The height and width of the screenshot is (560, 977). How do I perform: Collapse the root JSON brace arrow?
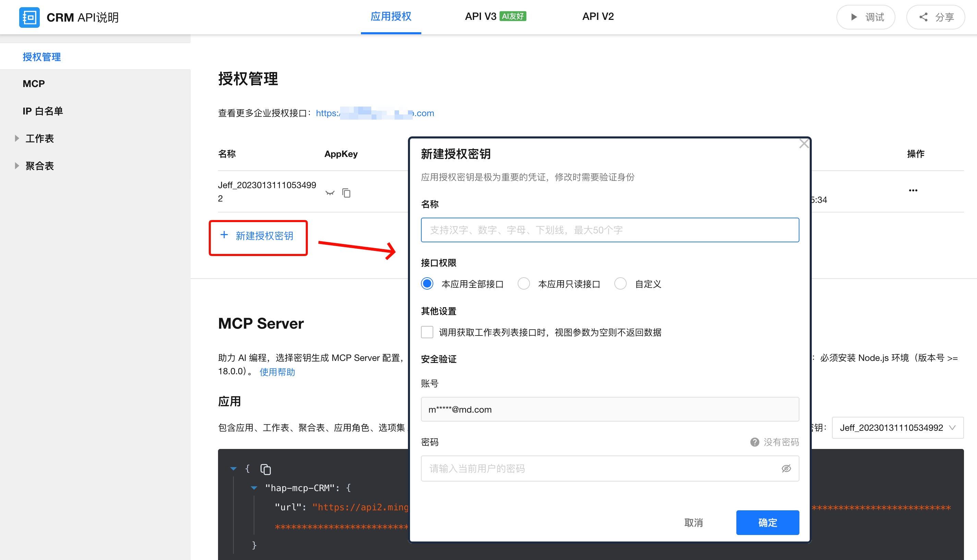(x=233, y=468)
